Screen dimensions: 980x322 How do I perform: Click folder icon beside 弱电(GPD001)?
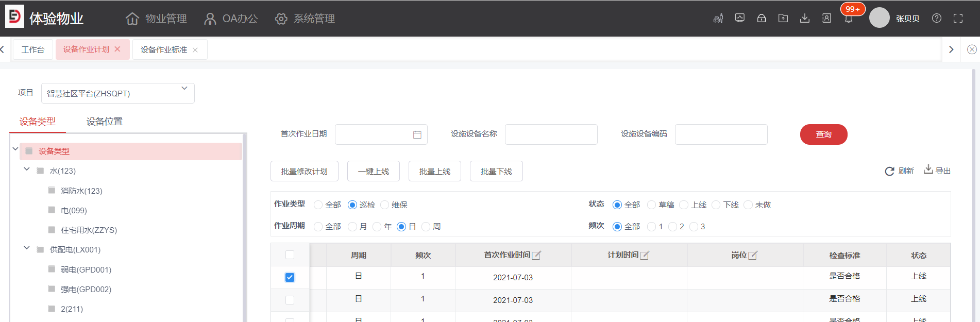point(52,269)
